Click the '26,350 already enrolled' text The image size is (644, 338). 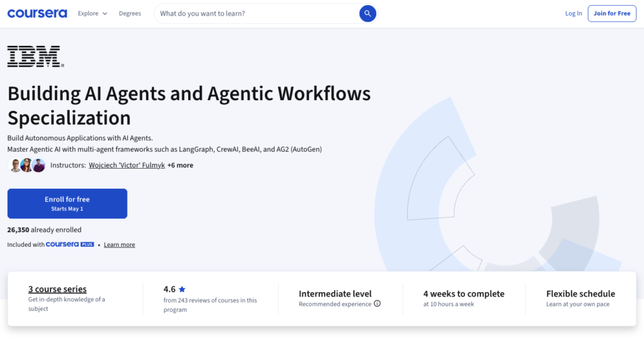point(45,230)
